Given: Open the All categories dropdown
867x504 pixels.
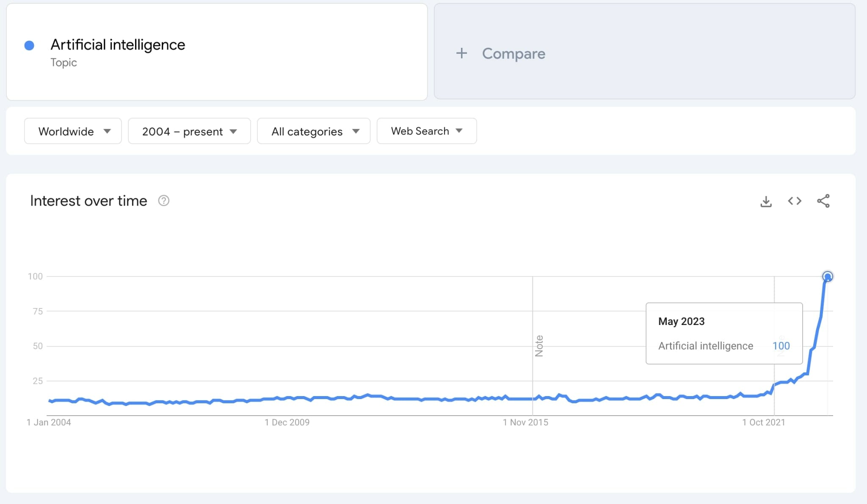Looking at the screenshot, I should (x=314, y=131).
